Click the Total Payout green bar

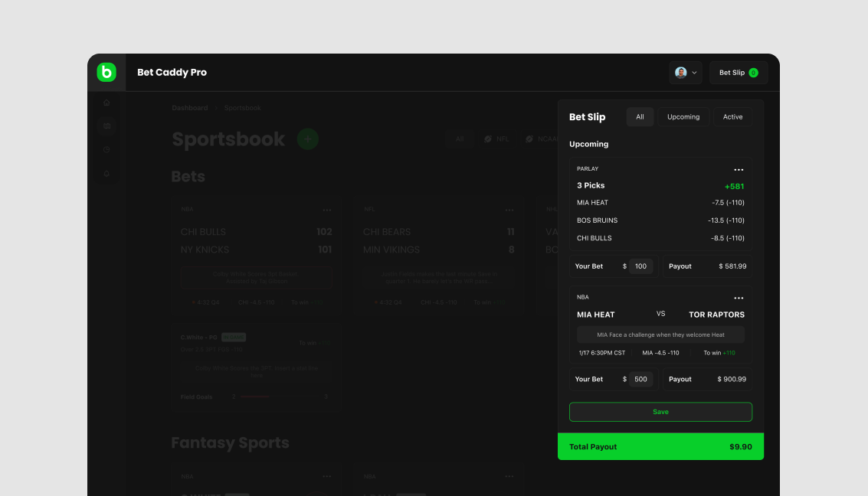[660, 446]
